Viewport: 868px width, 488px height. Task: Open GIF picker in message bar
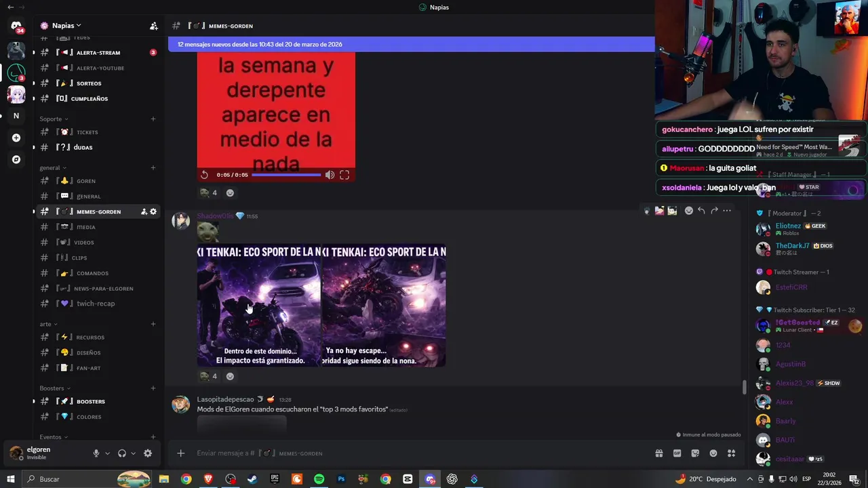pyautogui.click(x=677, y=453)
